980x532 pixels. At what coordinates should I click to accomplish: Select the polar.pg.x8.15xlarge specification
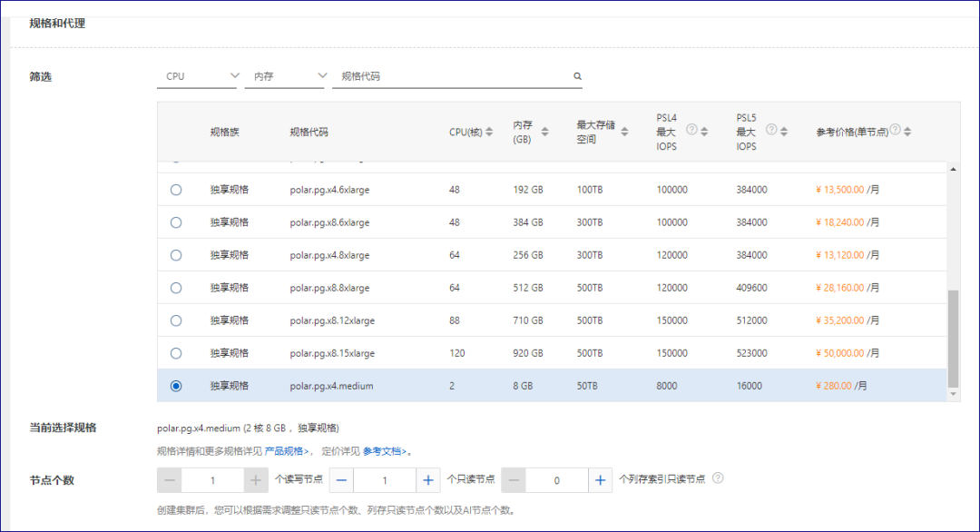[x=176, y=353]
